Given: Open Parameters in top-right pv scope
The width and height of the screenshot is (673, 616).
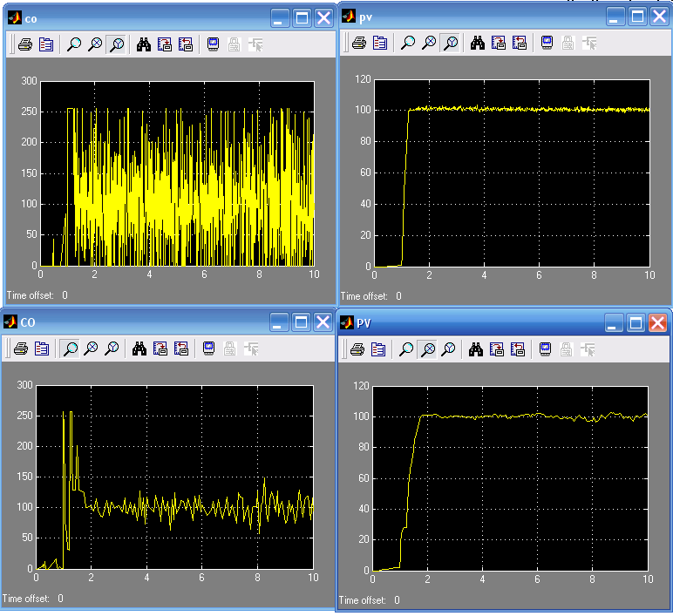Looking at the screenshot, I should pyautogui.click(x=379, y=42).
